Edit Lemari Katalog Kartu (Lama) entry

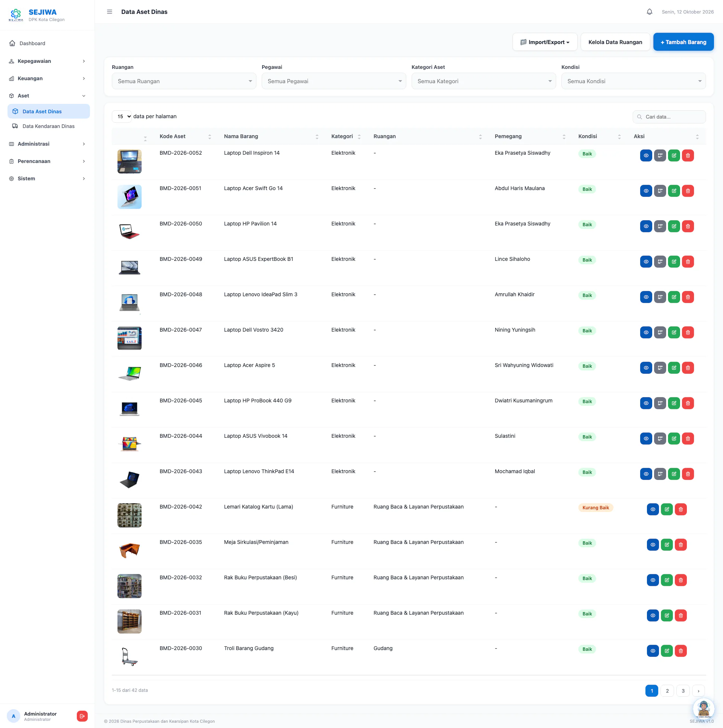click(x=667, y=509)
